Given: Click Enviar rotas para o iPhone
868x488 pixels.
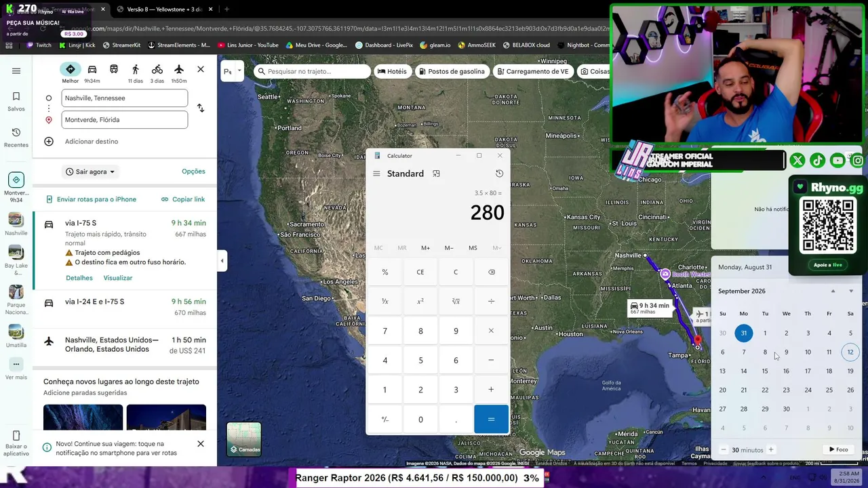Looking at the screenshot, I should [91, 199].
